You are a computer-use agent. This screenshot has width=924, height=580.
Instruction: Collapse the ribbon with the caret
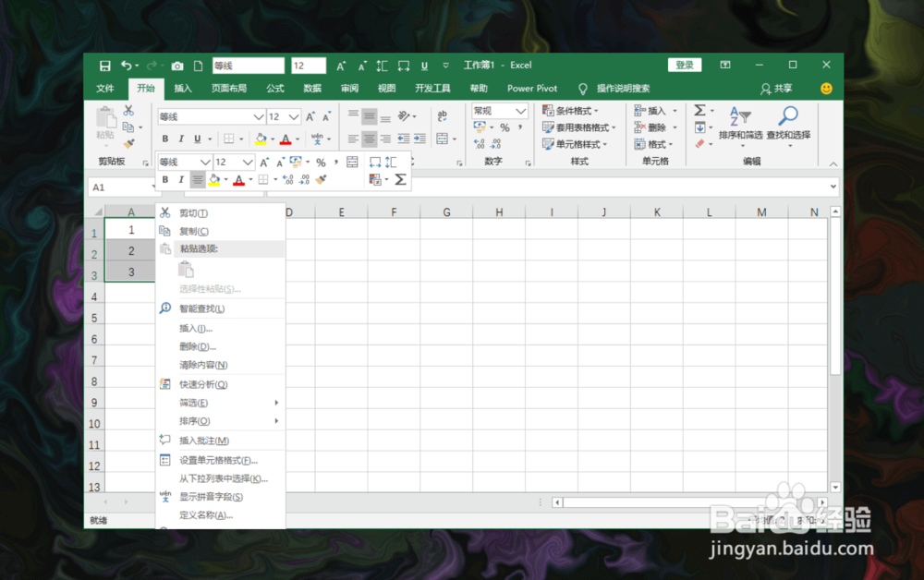click(x=833, y=163)
